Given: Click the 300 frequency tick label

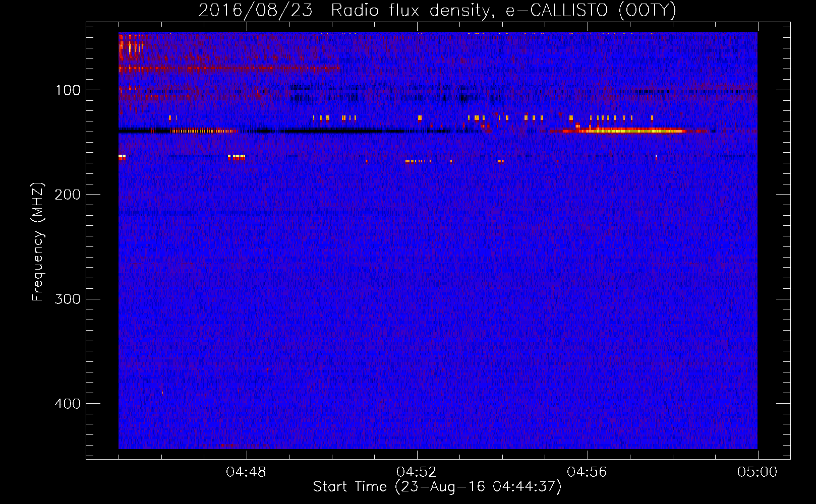Looking at the screenshot, I should tap(68, 299).
